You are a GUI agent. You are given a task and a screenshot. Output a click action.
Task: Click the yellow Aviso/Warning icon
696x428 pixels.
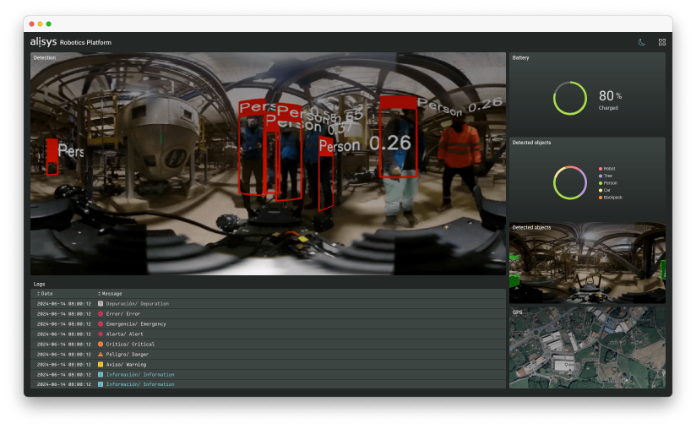point(100,364)
